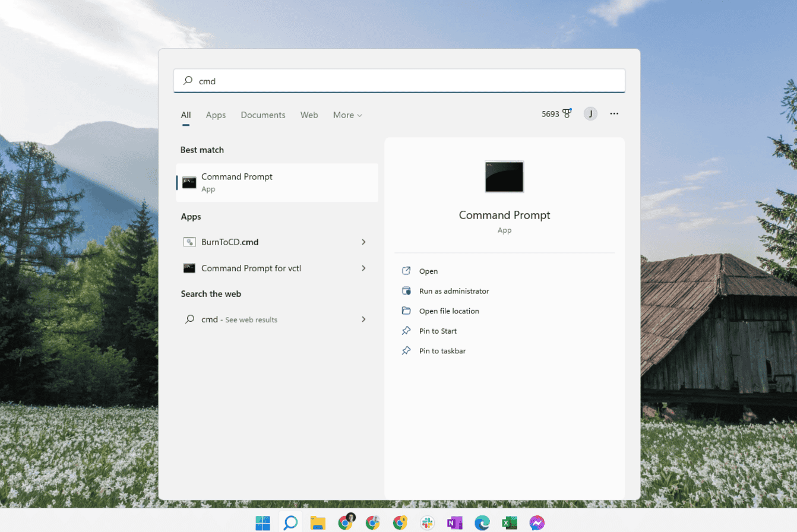Open File Explorer from the taskbar
The image size is (797, 532).
click(x=318, y=522)
